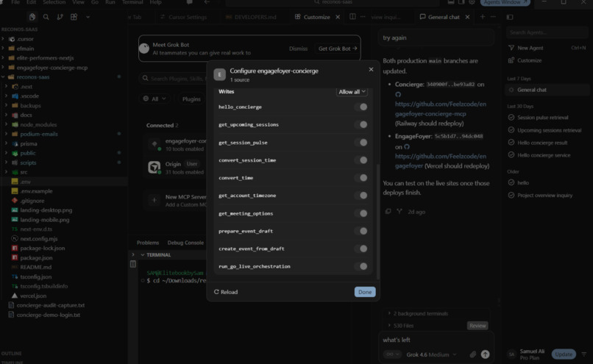Image resolution: width=593 pixels, height=364 pixels.
Task: Expand 2 background terminals row
Action: coord(417,313)
